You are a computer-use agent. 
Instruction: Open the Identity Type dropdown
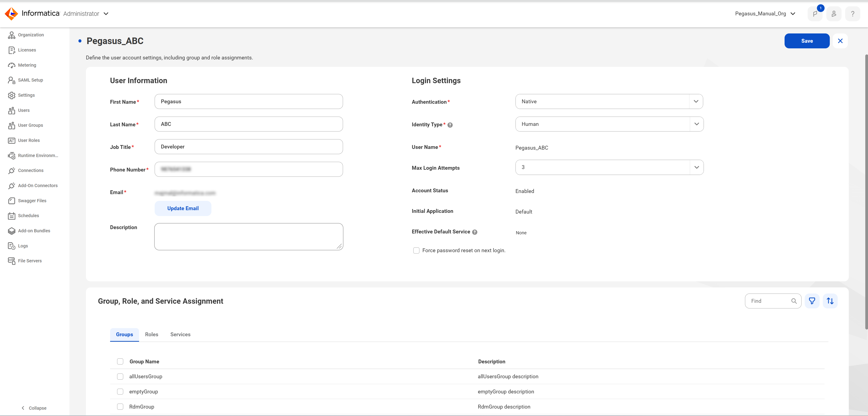[609, 124]
